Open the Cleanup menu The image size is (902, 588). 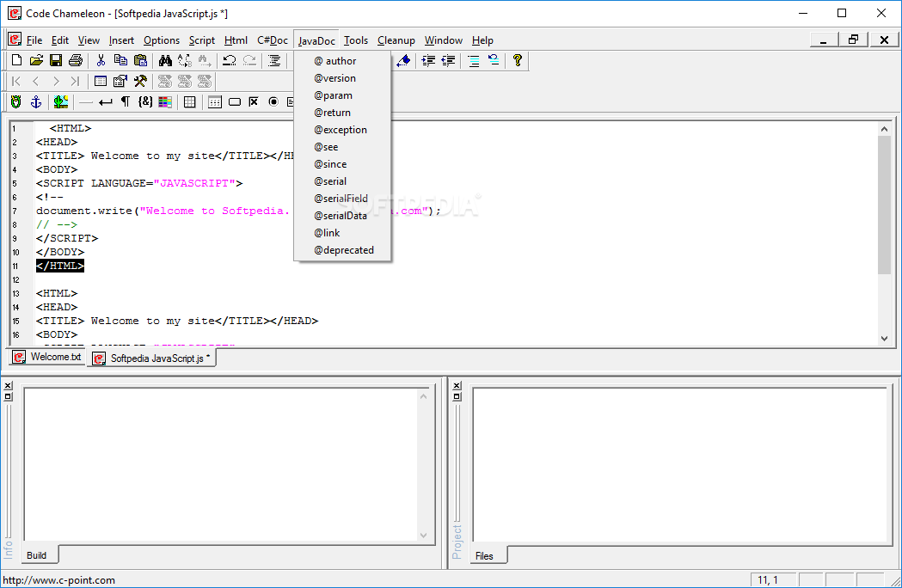click(x=396, y=40)
